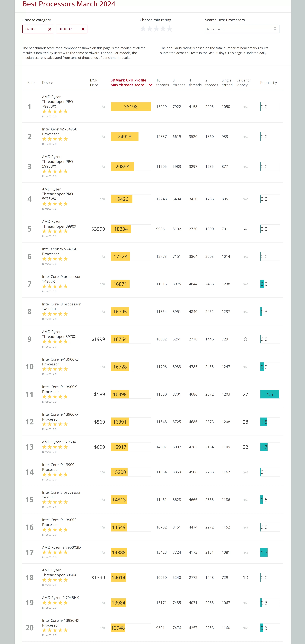Sort by MSRP Price column

tap(95, 82)
